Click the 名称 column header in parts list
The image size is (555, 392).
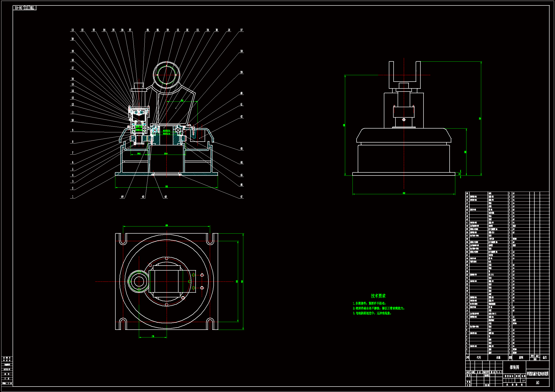(498, 357)
